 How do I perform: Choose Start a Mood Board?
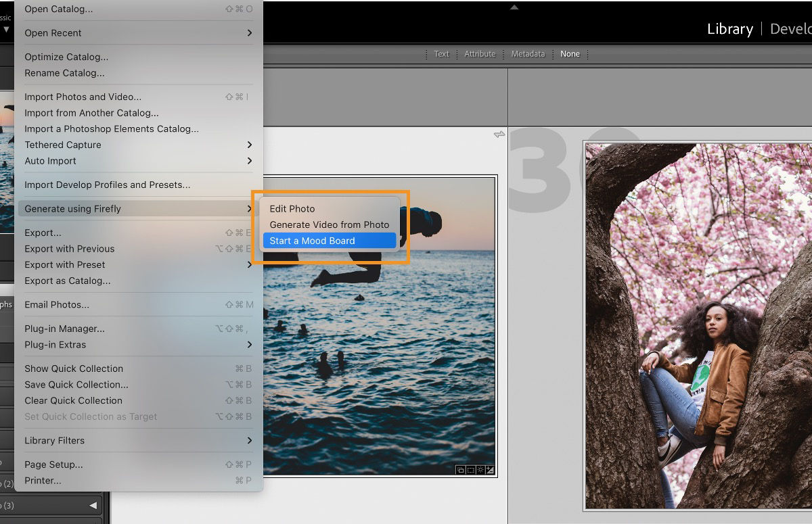coord(313,240)
